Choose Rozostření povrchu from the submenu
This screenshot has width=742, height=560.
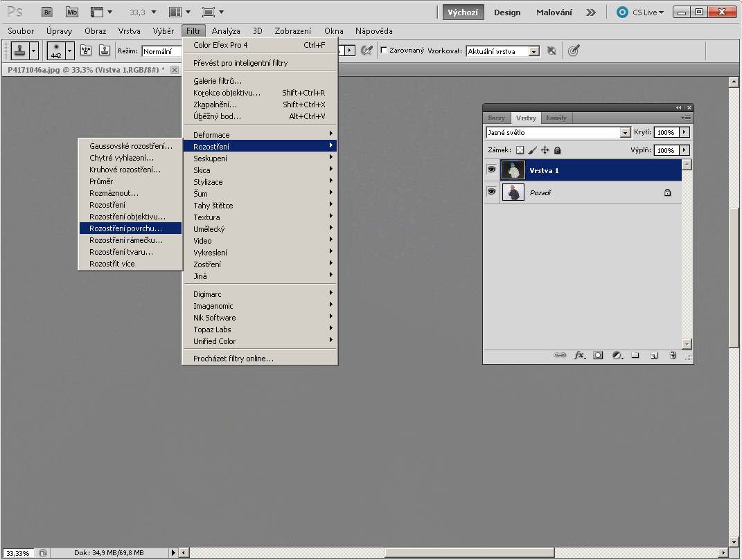coord(125,228)
